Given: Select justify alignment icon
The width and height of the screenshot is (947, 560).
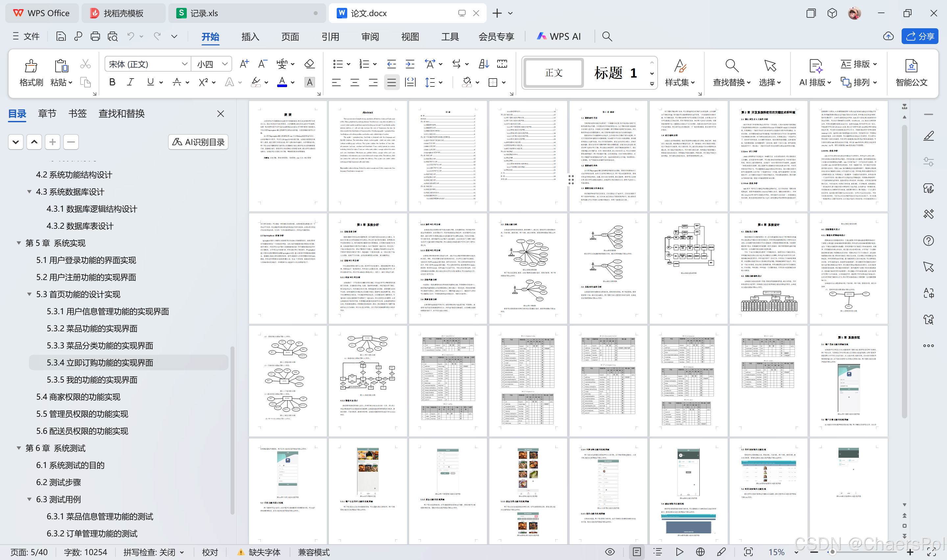Looking at the screenshot, I should coord(391,82).
